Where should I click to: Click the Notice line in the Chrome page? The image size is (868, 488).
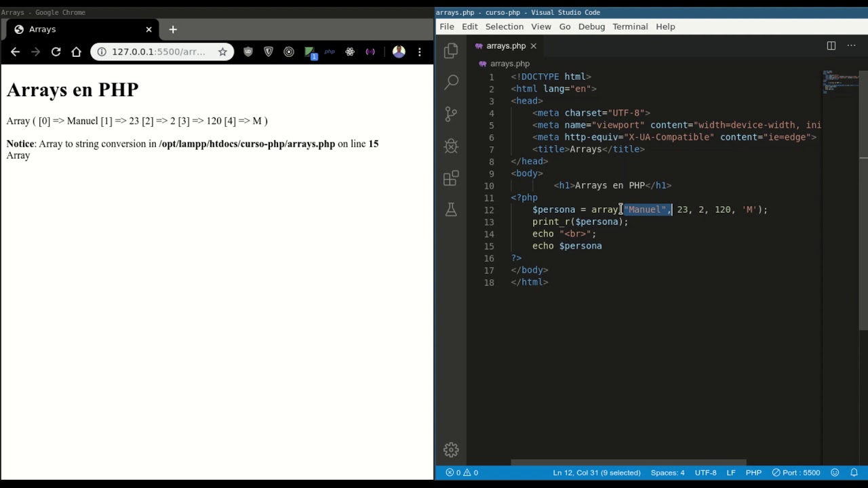point(193,144)
